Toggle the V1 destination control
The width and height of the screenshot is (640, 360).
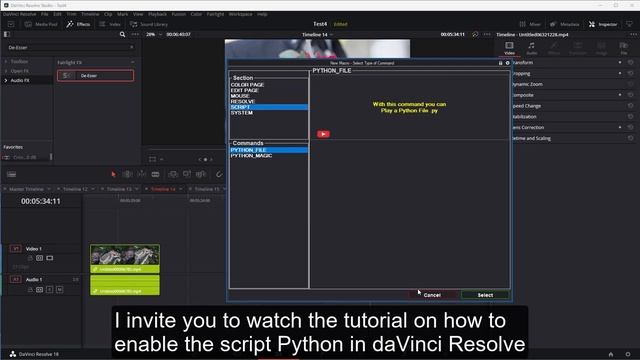point(16,249)
